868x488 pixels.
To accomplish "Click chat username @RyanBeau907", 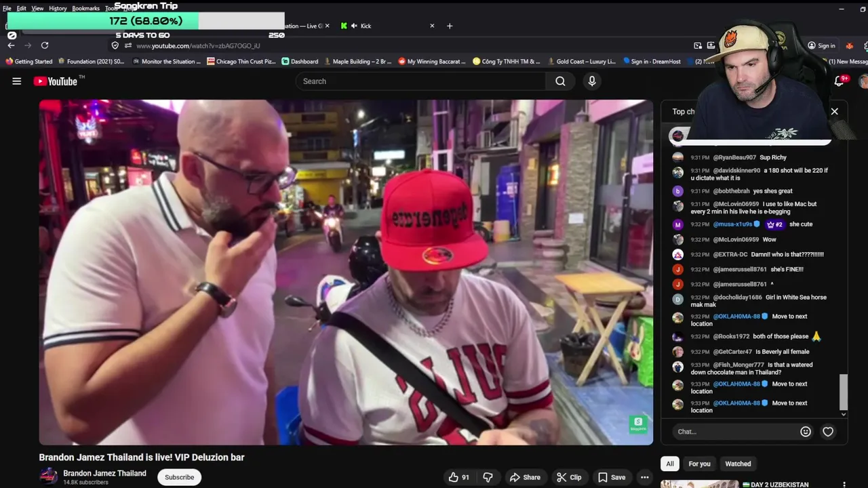I will coord(734,157).
